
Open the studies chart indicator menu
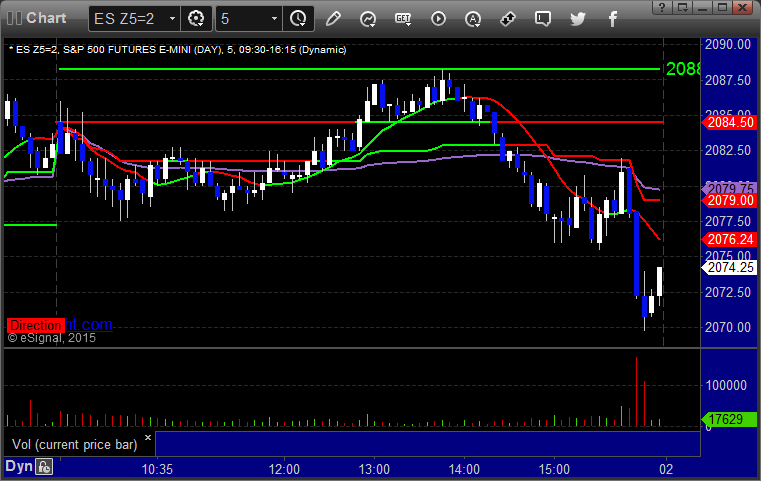368,19
